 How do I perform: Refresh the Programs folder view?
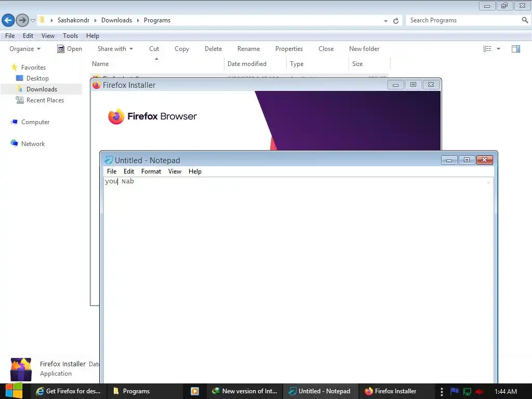395,21
